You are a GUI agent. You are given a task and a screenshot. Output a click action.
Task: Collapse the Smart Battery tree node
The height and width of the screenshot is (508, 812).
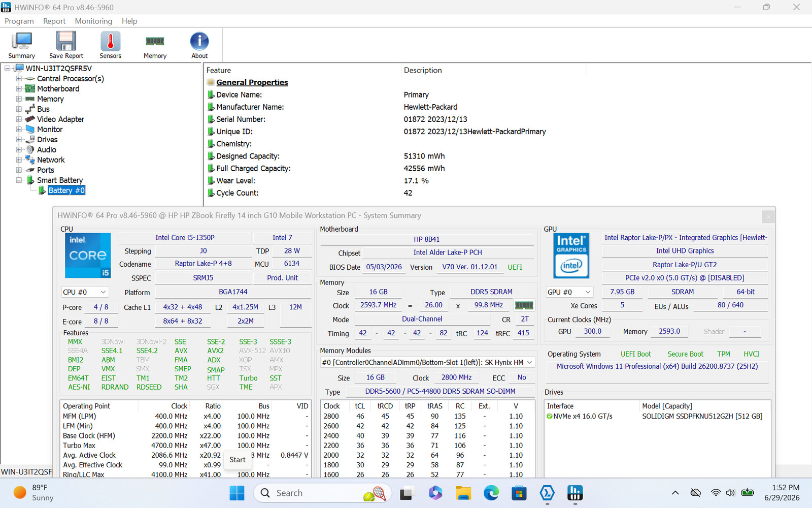[x=19, y=180]
